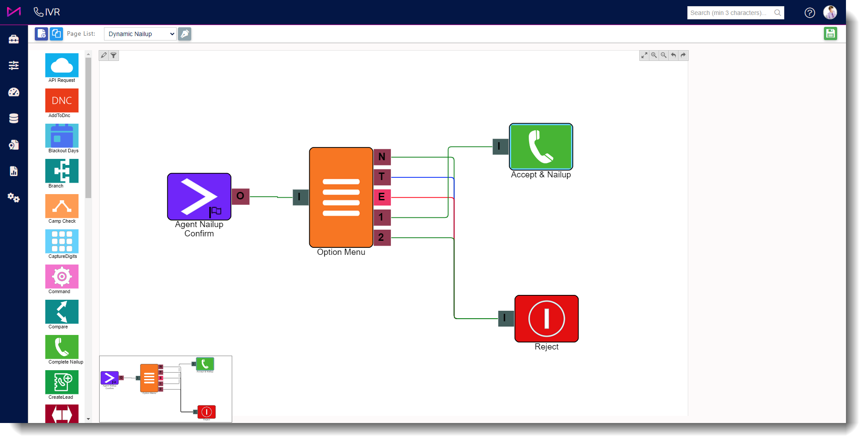Viewport: 868px width, 445px height.
Task: Select the API Request node icon
Action: click(x=62, y=65)
